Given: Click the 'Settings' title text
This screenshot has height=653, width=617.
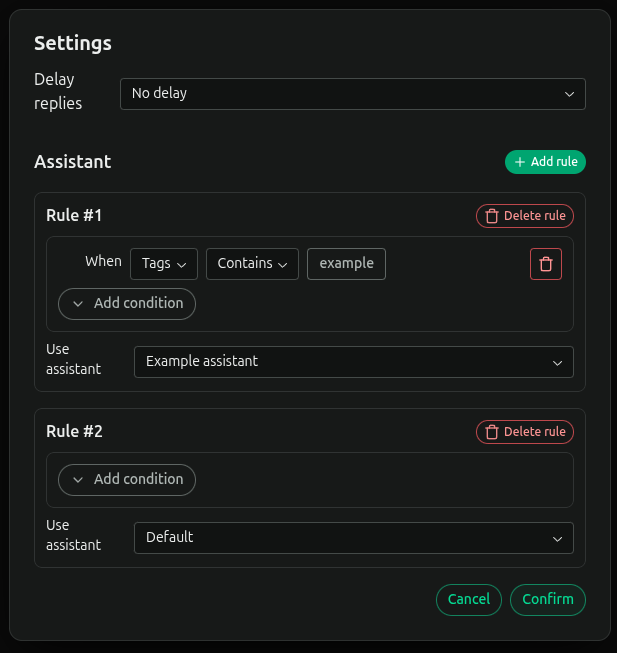Looking at the screenshot, I should 72,43.
